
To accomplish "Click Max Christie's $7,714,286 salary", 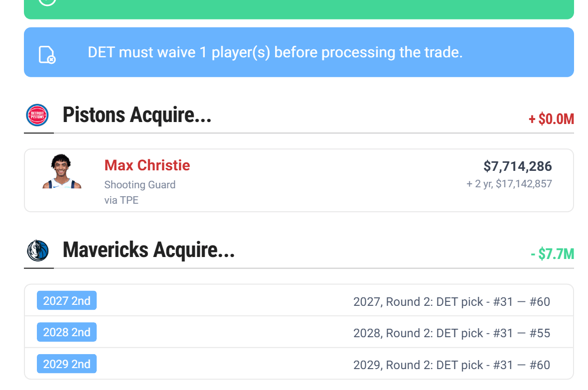I will 517,166.
